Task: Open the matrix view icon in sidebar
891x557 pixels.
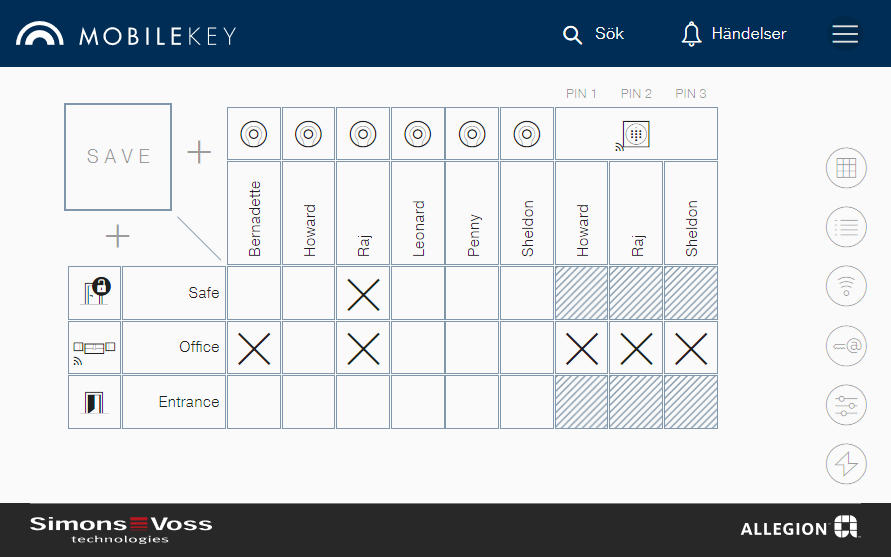Action: [846, 168]
